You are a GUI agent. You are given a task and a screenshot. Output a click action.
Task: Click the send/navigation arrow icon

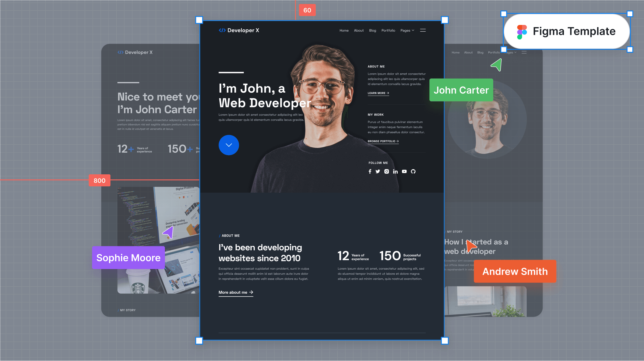(496, 66)
